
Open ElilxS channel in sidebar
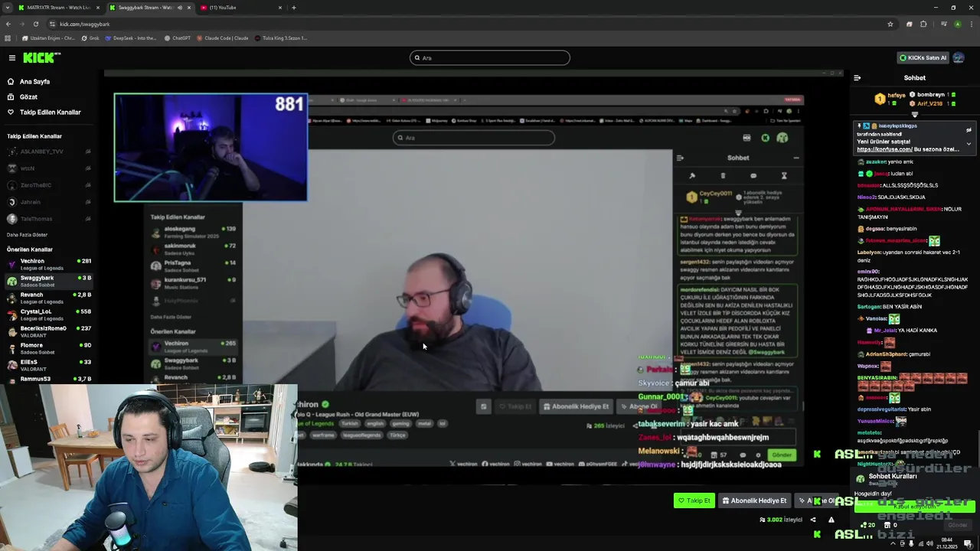pyautogui.click(x=50, y=365)
